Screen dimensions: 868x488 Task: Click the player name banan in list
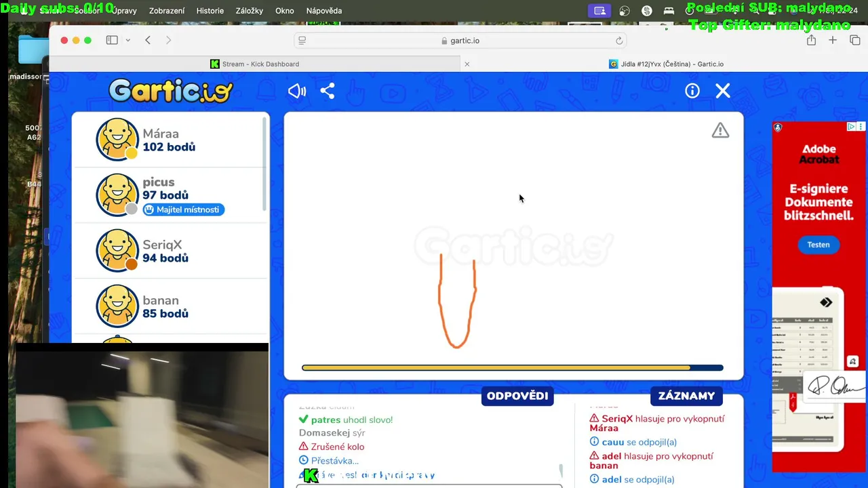click(161, 300)
